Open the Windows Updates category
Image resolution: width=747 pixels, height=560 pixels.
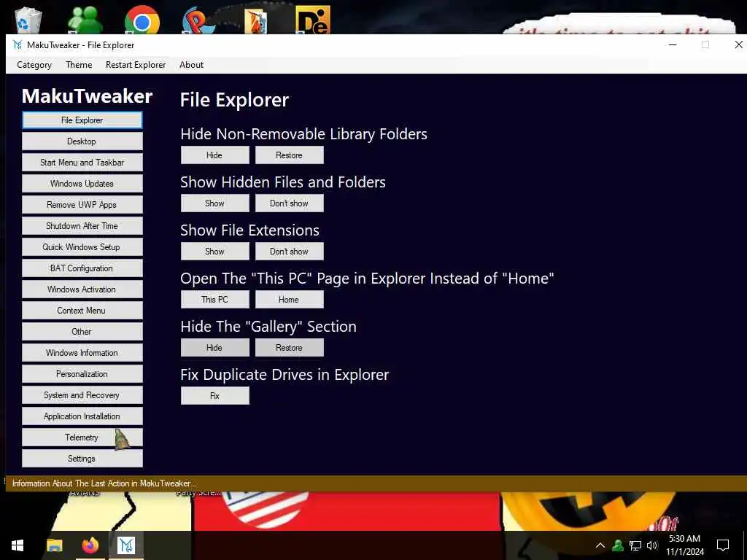tap(82, 183)
